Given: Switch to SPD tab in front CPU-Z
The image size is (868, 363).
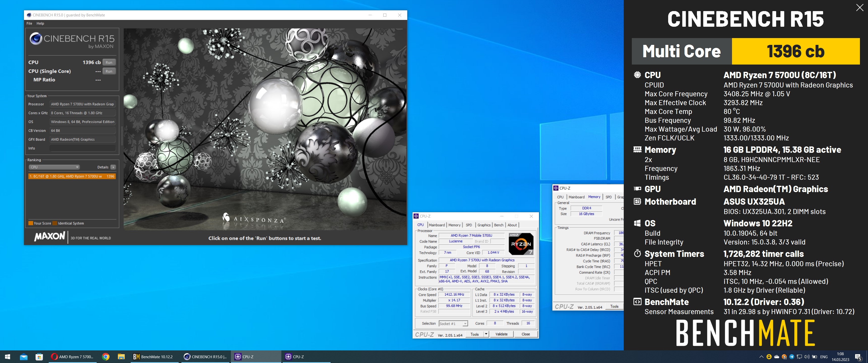Looking at the screenshot, I should 469,225.
